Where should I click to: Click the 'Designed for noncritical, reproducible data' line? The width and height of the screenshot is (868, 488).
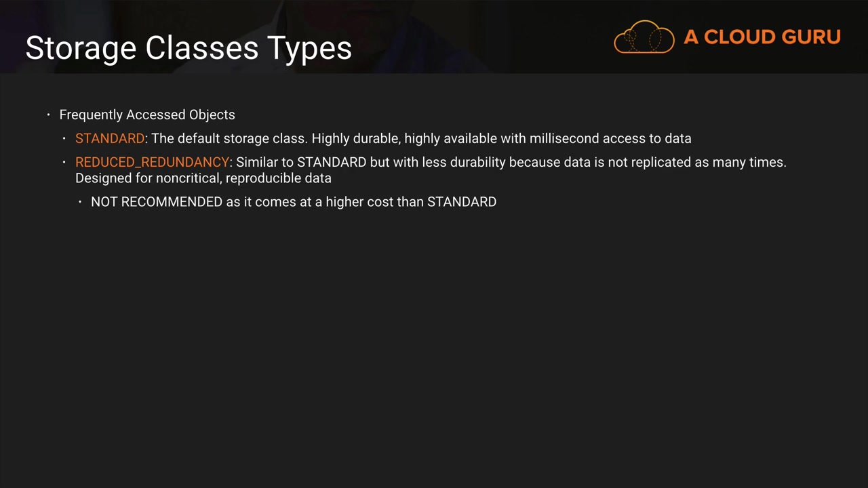point(203,178)
